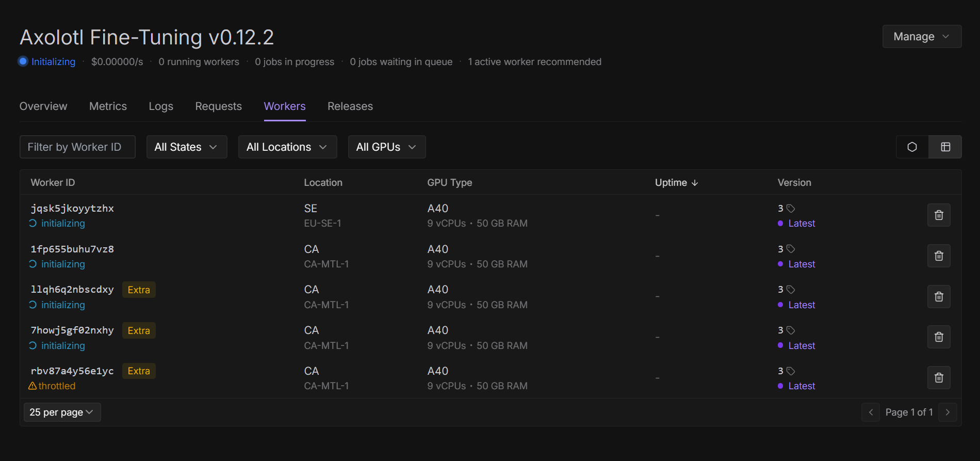
Task: Switch to hexagon grid view
Action: point(912,147)
